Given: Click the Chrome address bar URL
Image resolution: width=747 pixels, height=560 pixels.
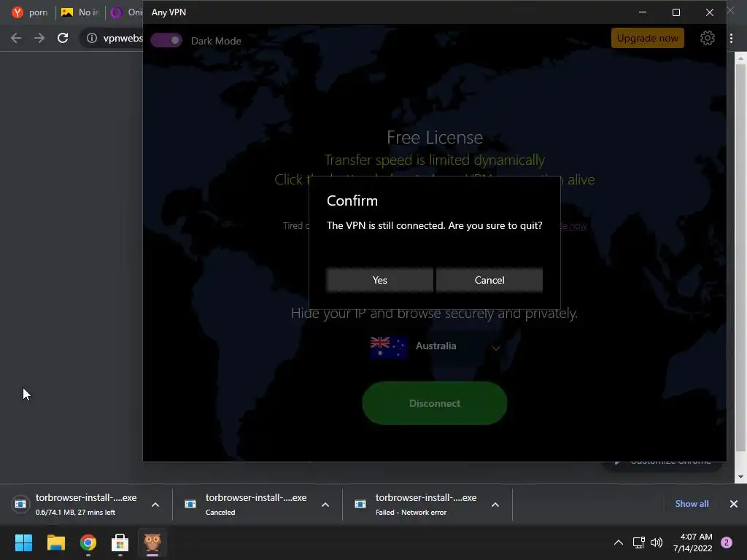Looking at the screenshot, I should coord(123,38).
